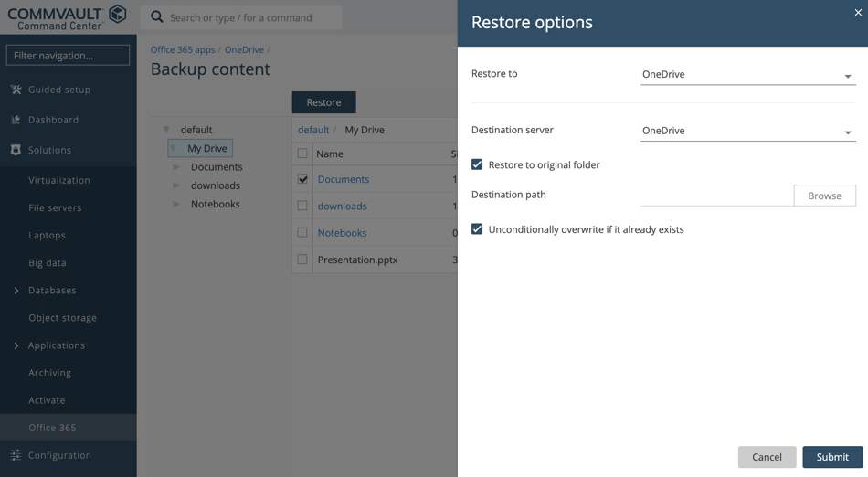
Task: Close the Restore options panel
Action: [x=858, y=12]
